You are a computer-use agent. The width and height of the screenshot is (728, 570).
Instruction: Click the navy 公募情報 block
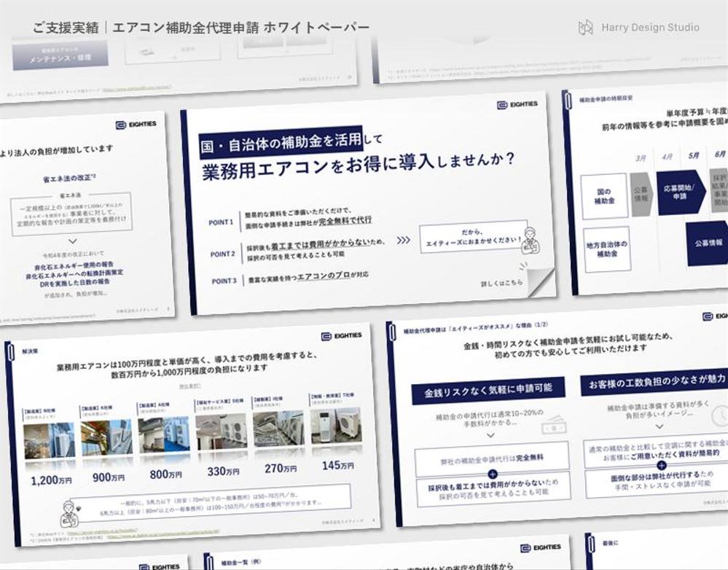click(707, 243)
